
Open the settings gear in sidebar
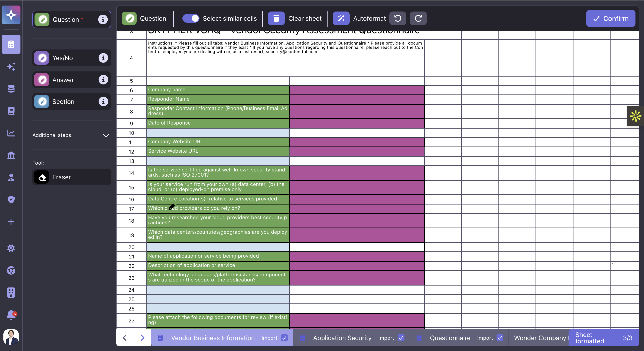tap(11, 248)
